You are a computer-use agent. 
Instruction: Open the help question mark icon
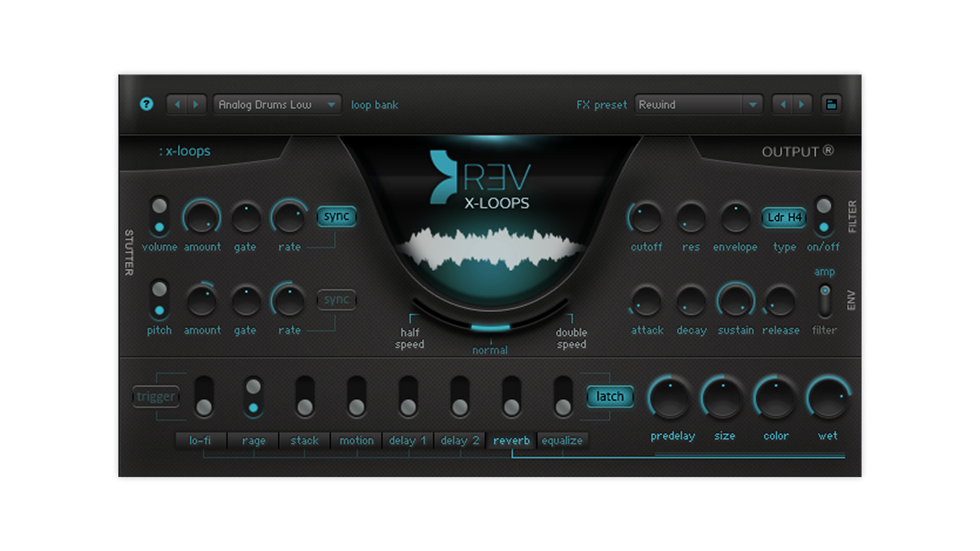click(x=146, y=105)
